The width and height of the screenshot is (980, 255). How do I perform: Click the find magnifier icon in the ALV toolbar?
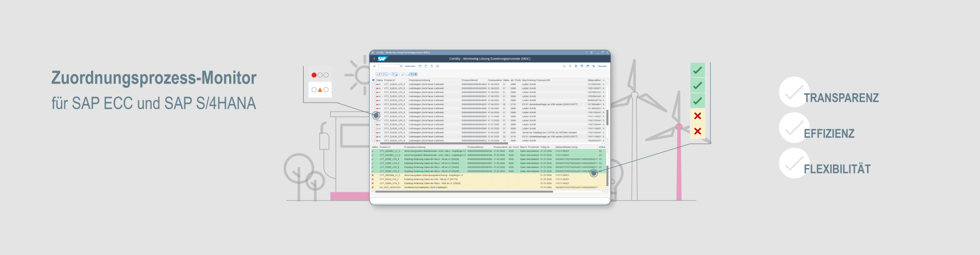(386, 74)
